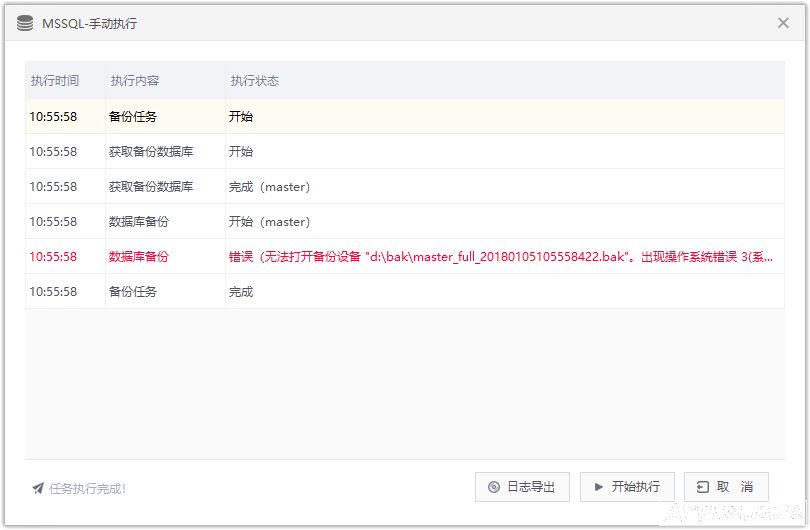Image resolution: width=810 pixels, height=530 pixels.
Task: Click the MSSQL-手动执行 title text
Action: [89, 23]
